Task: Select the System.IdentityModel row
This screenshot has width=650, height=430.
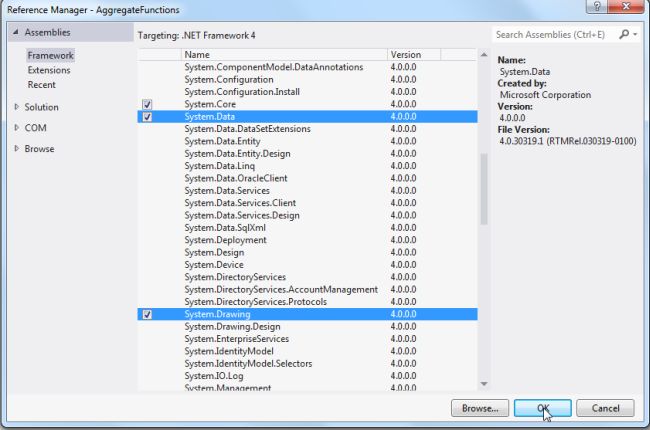Action: click(307, 351)
